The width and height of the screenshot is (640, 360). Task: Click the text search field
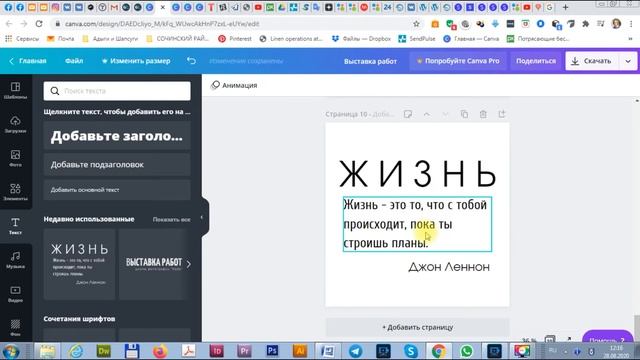pyautogui.click(x=117, y=91)
